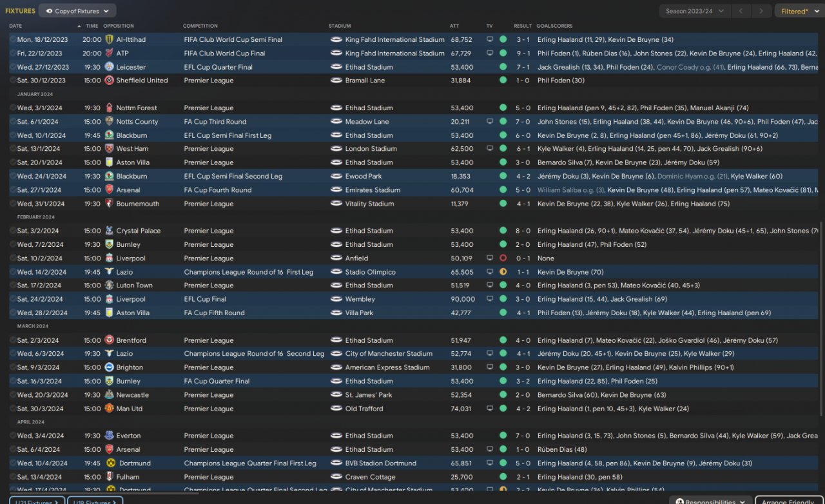
Task: Sort fixtures by the Date column header
Action: click(15, 26)
